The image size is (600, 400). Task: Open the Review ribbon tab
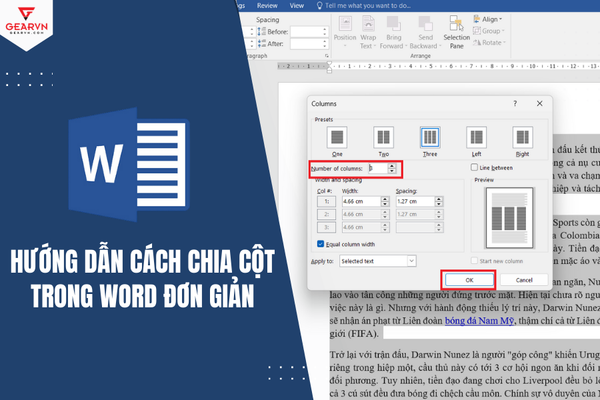click(x=267, y=6)
